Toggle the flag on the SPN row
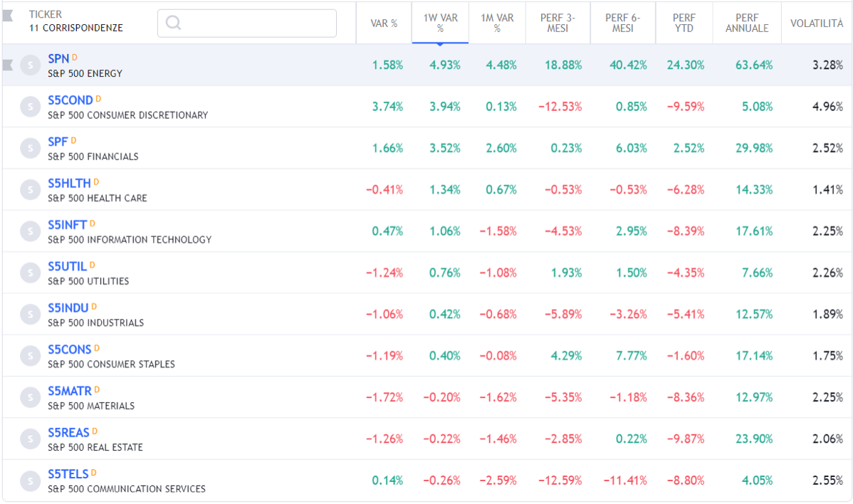This screenshot has height=504, width=853. pyautogui.click(x=9, y=65)
